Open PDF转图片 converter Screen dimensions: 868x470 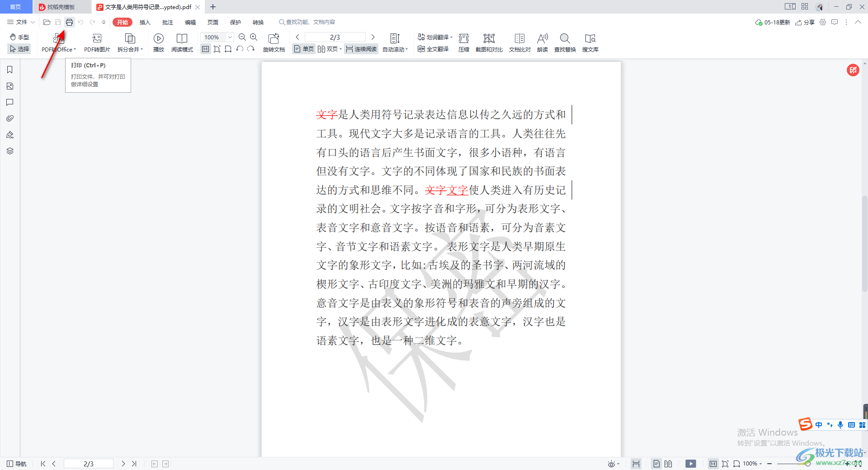coord(97,43)
